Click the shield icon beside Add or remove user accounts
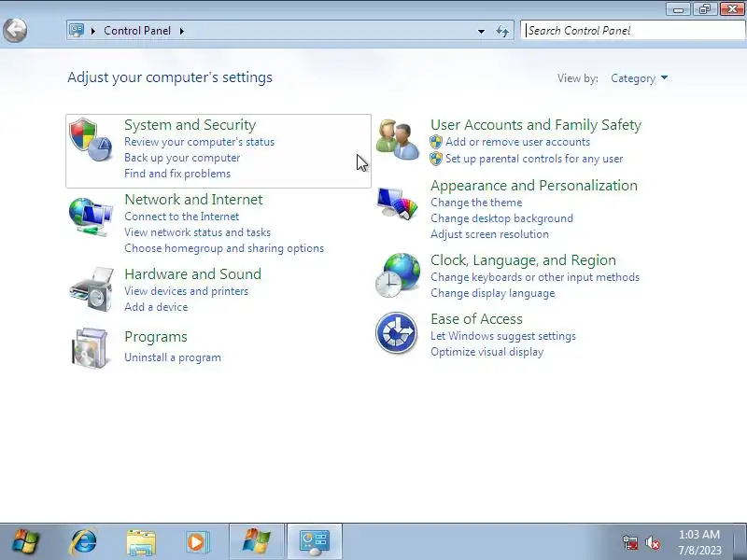This screenshot has height=560, width=747. point(436,142)
